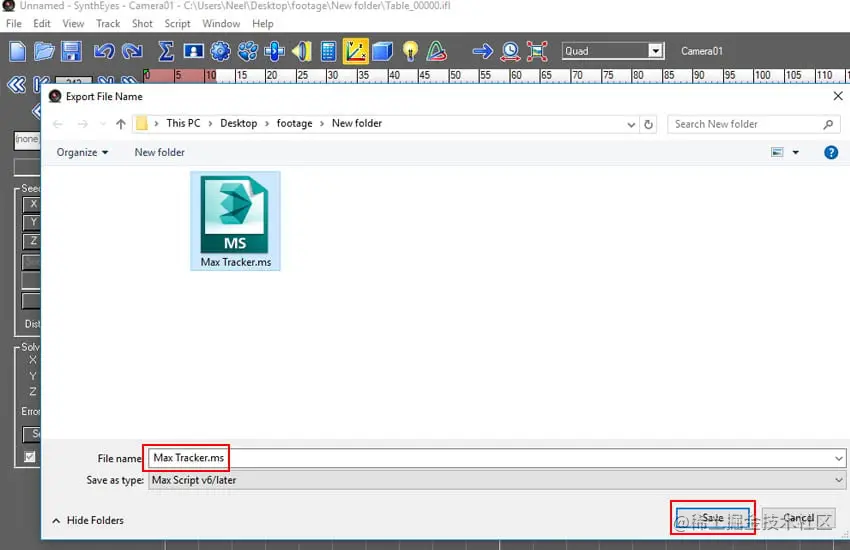Click the New file icon in SynthEyes toolbar
The height and width of the screenshot is (550, 850).
coord(17,51)
